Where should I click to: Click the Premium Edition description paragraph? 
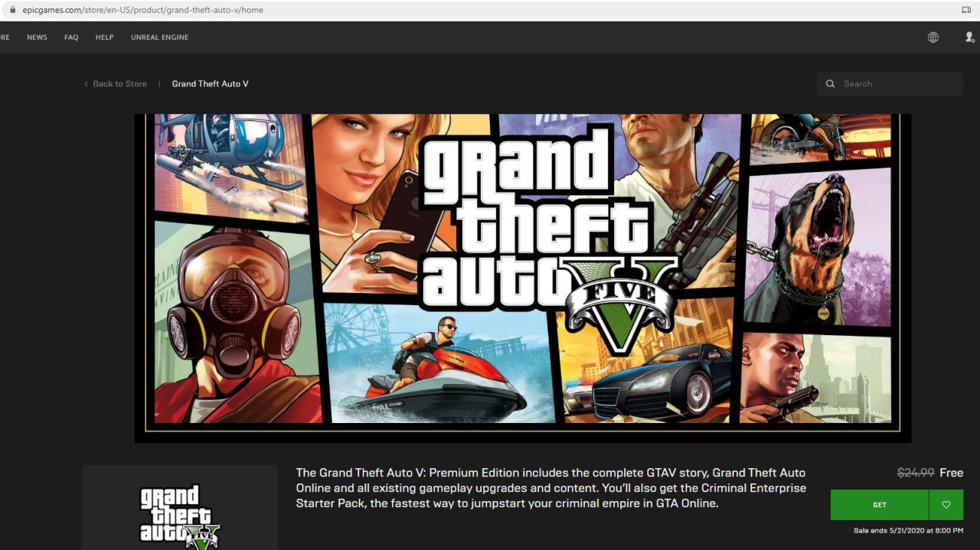pyautogui.click(x=551, y=488)
